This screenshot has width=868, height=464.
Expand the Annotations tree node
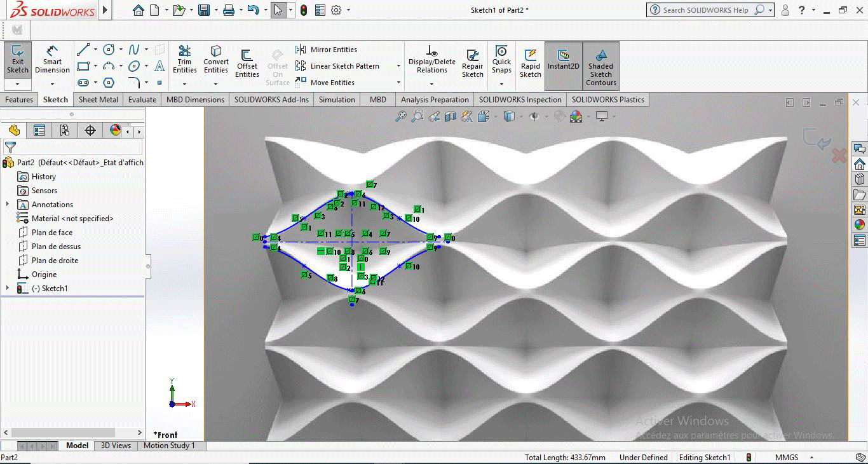(x=8, y=205)
